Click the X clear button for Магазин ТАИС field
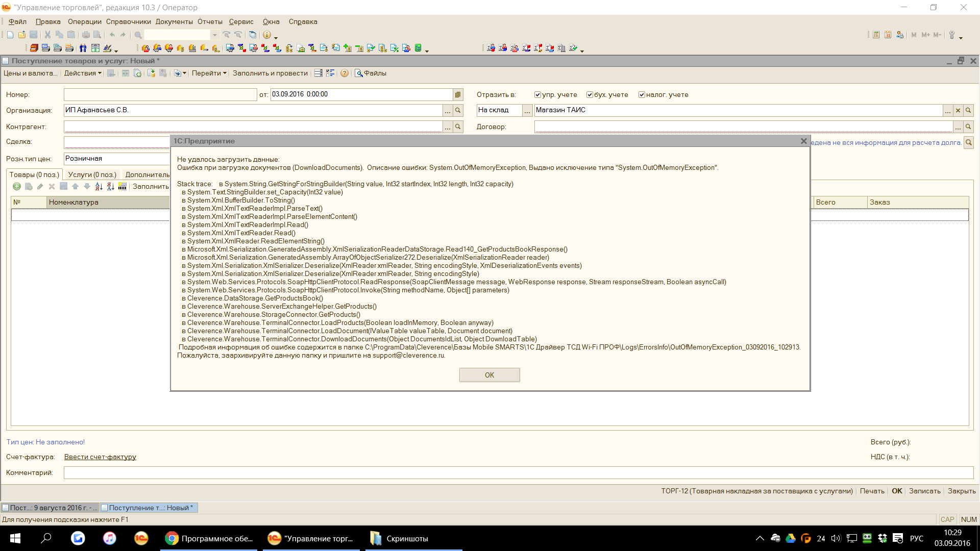Image resolution: width=980 pixels, height=551 pixels. 958,110
